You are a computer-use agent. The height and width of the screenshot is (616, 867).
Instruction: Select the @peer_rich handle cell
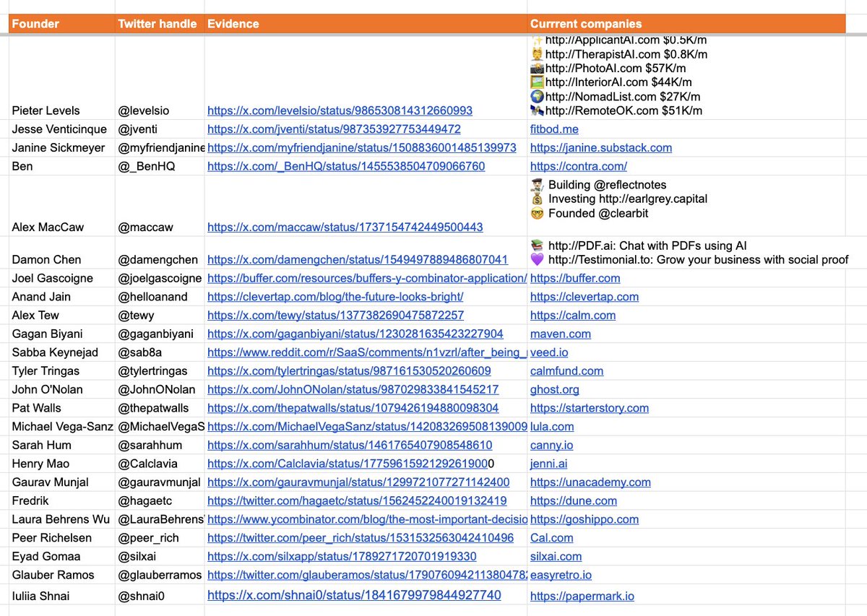point(160,538)
